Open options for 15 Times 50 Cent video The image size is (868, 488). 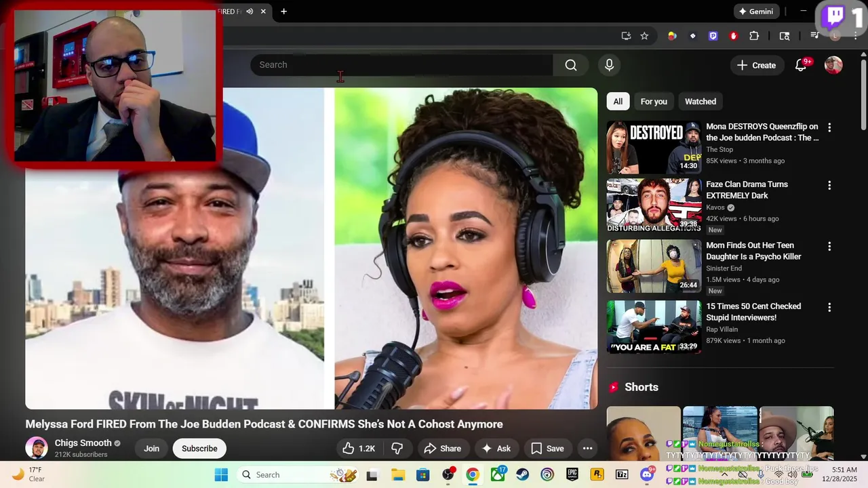pos(829,307)
